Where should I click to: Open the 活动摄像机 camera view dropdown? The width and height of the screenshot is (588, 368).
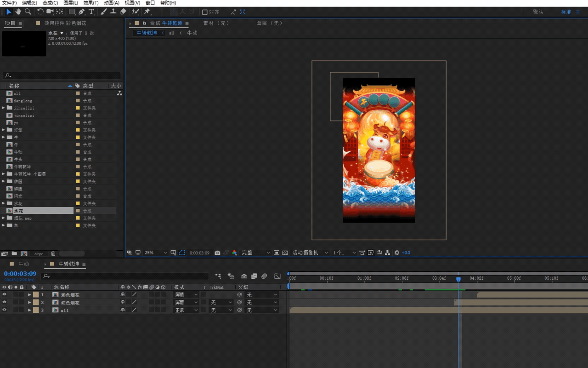click(x=310, y=253)
